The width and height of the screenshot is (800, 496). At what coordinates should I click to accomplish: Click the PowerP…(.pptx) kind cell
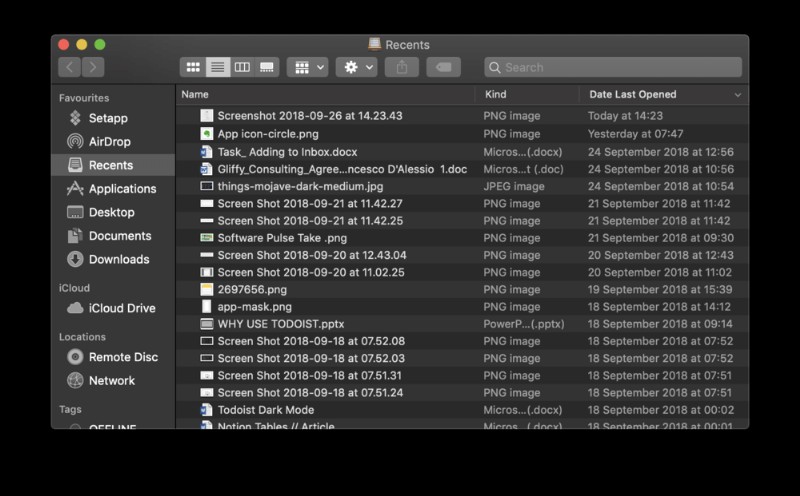click(523, 324)
